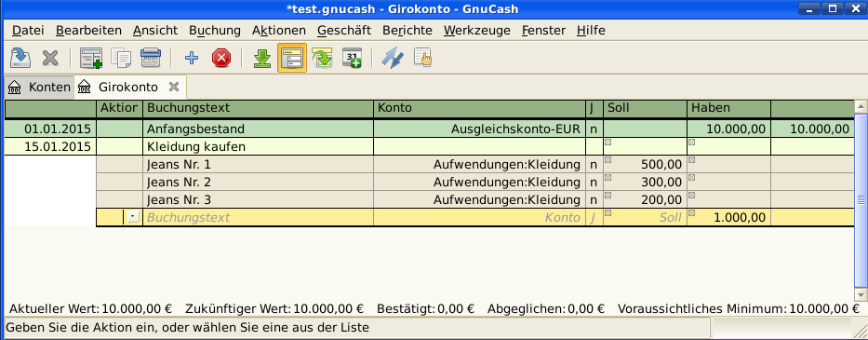868x340 pixels.
Task: Click the Aktueller Wert summary value
Action: point(137,308)
